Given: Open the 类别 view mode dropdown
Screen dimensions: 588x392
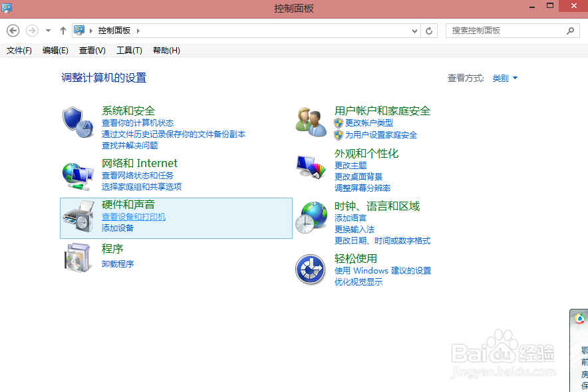Looking at the screenshot, I should [505, 78].
